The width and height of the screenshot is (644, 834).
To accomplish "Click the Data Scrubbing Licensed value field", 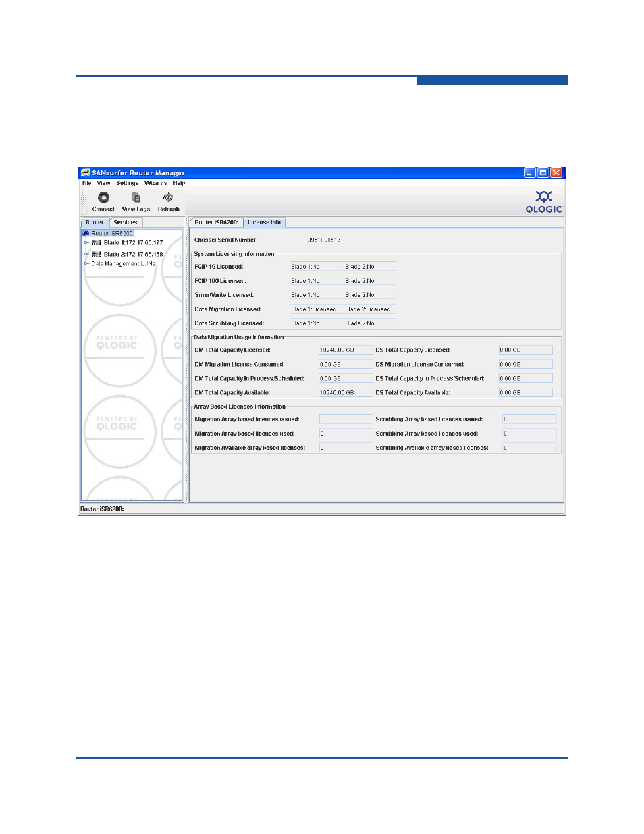I will 342,323.
